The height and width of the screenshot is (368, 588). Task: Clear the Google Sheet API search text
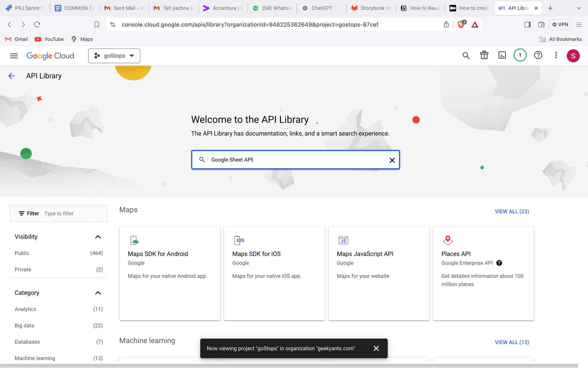[x=392, y=160]
